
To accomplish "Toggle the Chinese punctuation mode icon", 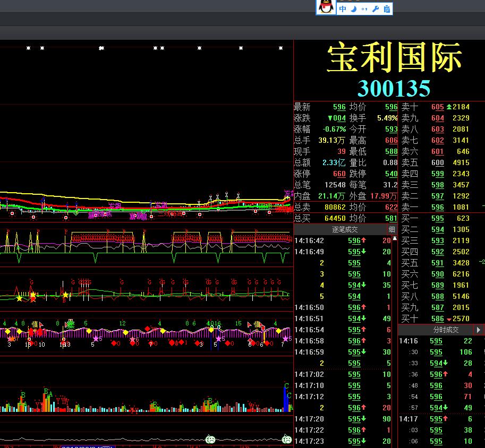I will (x=364, y=9).
